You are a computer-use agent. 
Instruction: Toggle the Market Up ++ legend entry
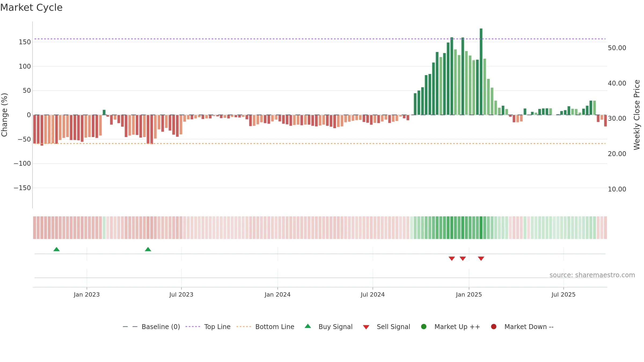pos(451,327)
